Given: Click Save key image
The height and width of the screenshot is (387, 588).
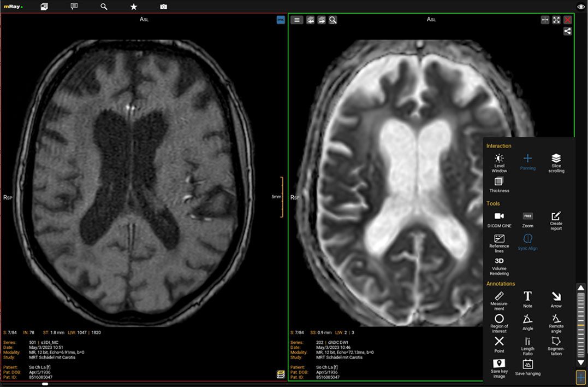Looking at the screenshot, I should [499, 367].
